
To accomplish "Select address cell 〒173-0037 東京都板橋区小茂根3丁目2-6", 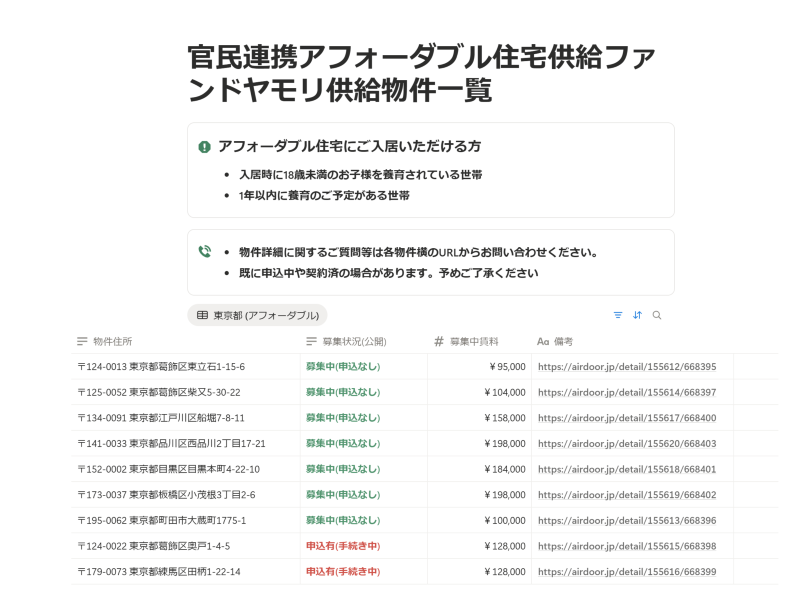I will 186,495.
